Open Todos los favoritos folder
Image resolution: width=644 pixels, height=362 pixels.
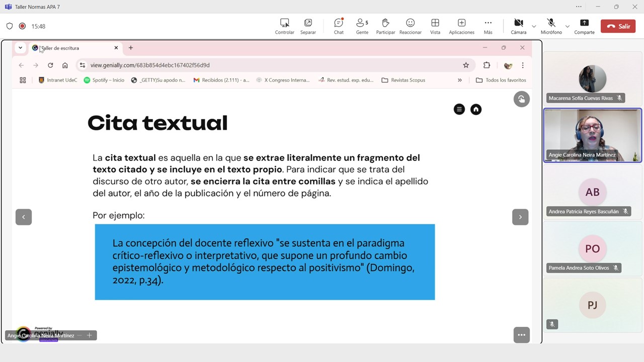[501, 80]
